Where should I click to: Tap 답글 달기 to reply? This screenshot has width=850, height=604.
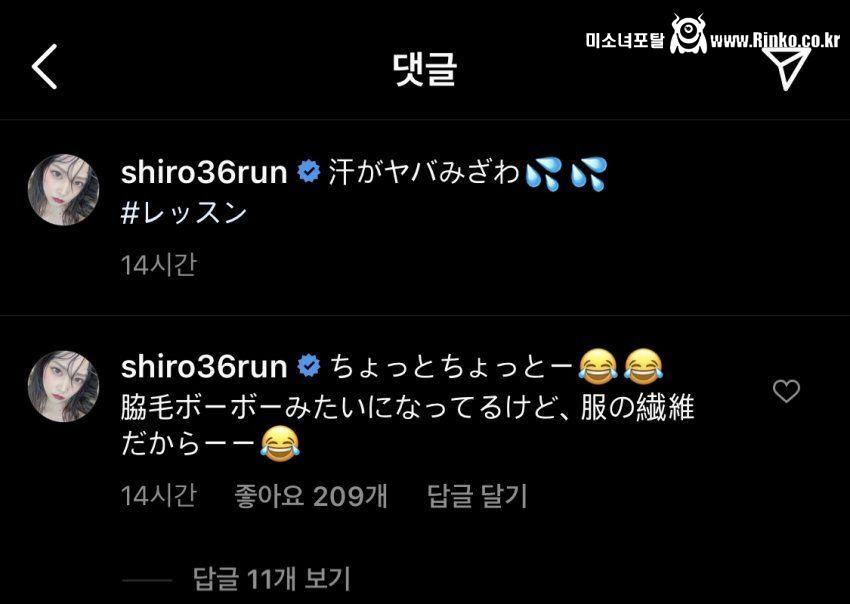477,496
